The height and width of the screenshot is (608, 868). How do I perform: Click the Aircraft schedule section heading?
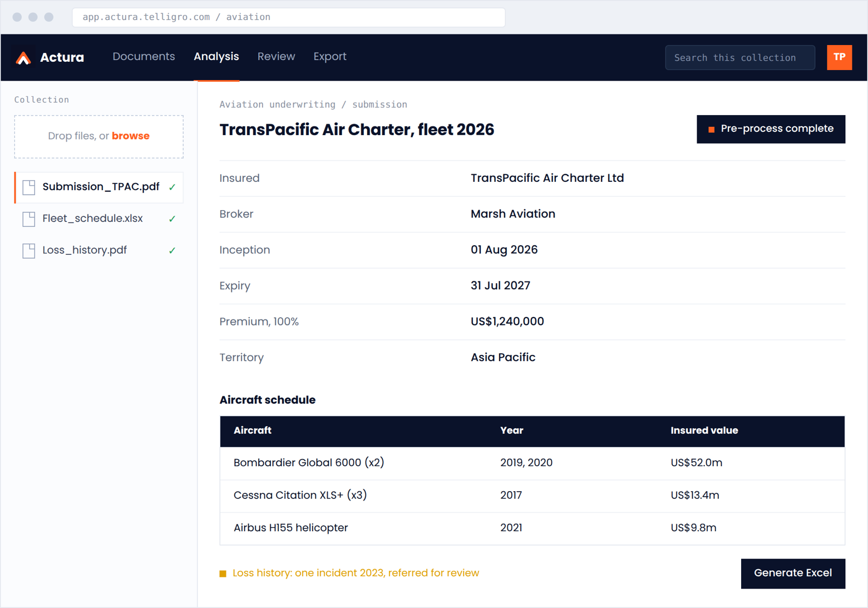click(x=267, y=400)
